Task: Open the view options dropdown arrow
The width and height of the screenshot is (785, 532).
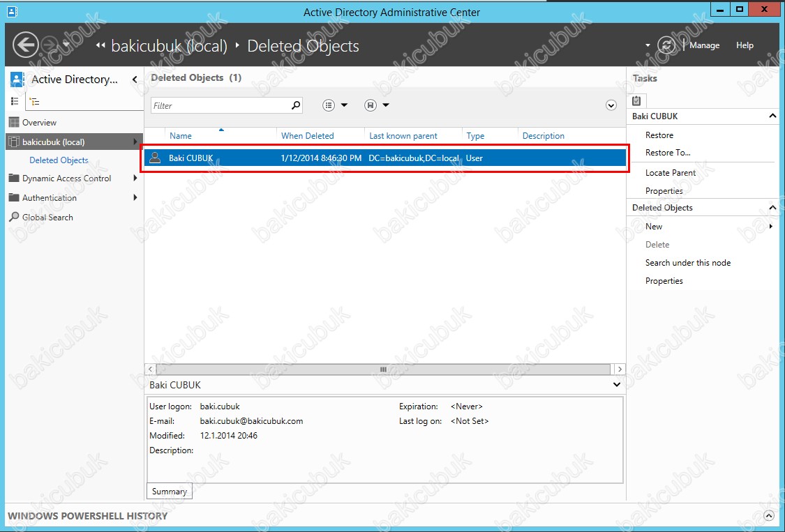Action: pos(345,105)
